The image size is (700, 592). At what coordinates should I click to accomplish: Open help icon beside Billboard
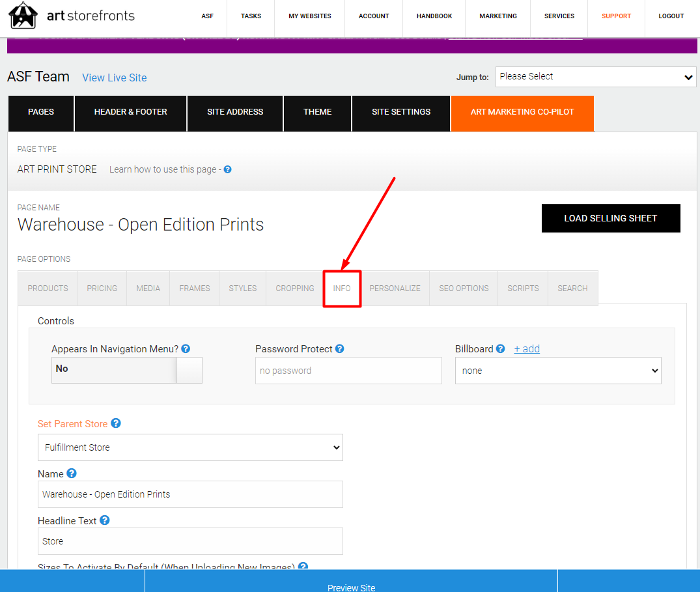(x=501, y=349)
